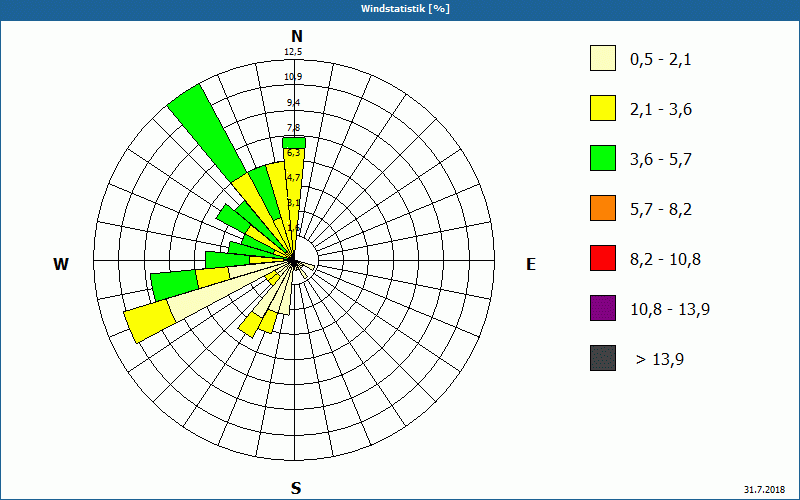Click the 10,9 axis value
The image size is (800, 500).
click(x=293, y=77)
